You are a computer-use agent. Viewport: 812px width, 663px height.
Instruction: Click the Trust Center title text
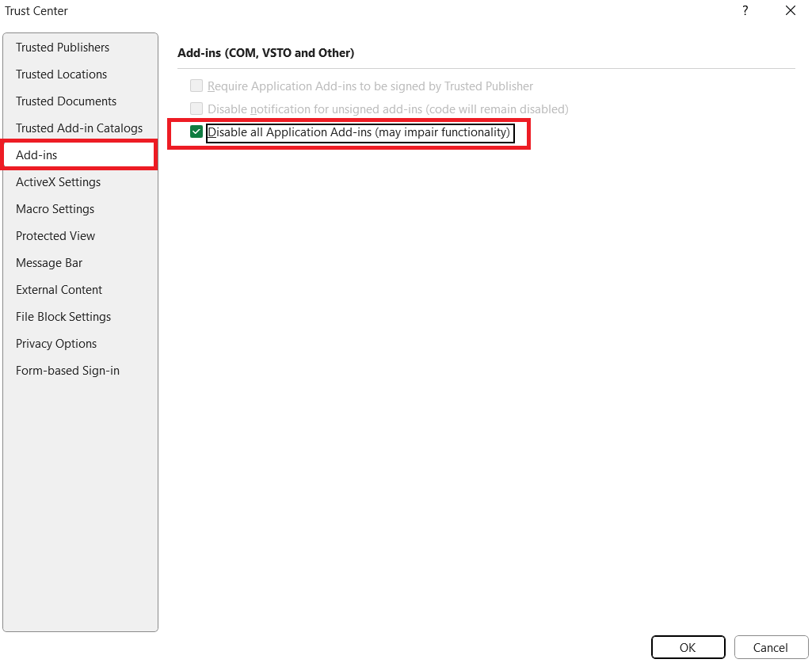(x=36, y=11)
